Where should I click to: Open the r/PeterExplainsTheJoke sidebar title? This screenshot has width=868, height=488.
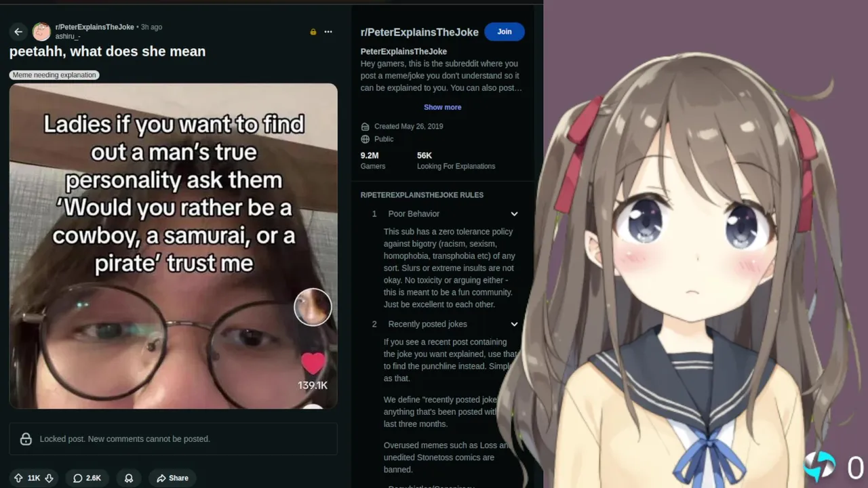coord(419,32)
